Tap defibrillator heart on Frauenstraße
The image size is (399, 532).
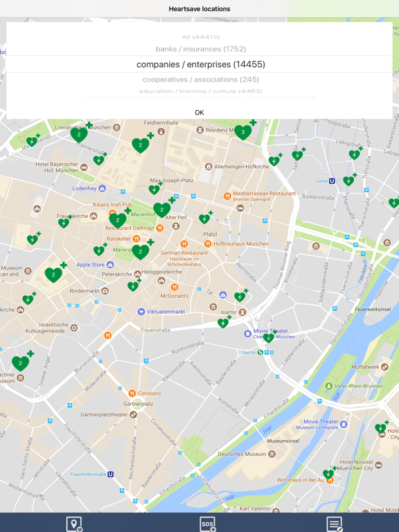pos(223,323)
